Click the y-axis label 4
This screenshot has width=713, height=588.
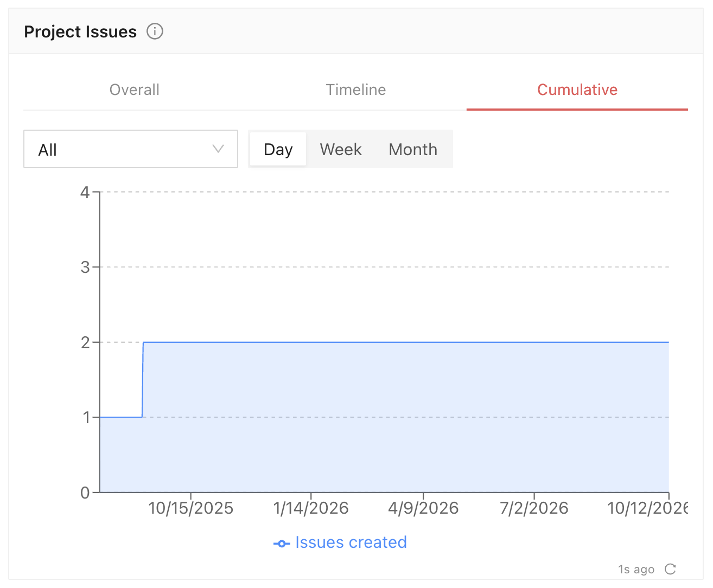pos(85,192)
